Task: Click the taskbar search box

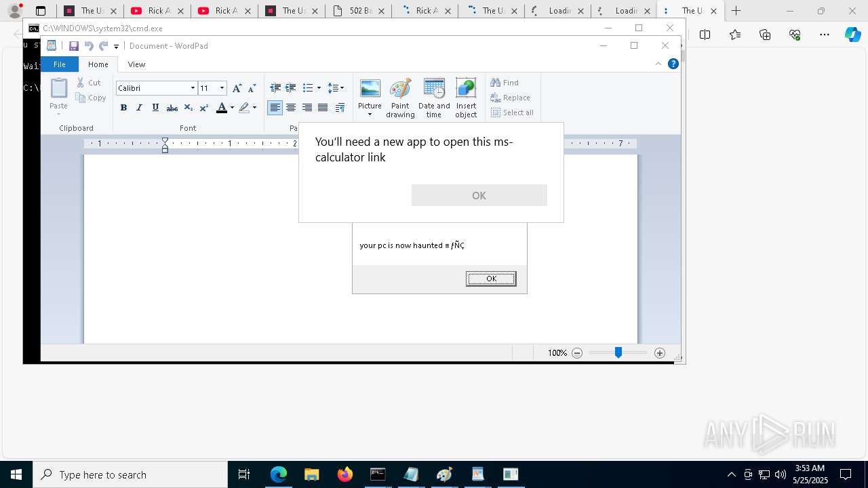Action: [x=130, y=474]
